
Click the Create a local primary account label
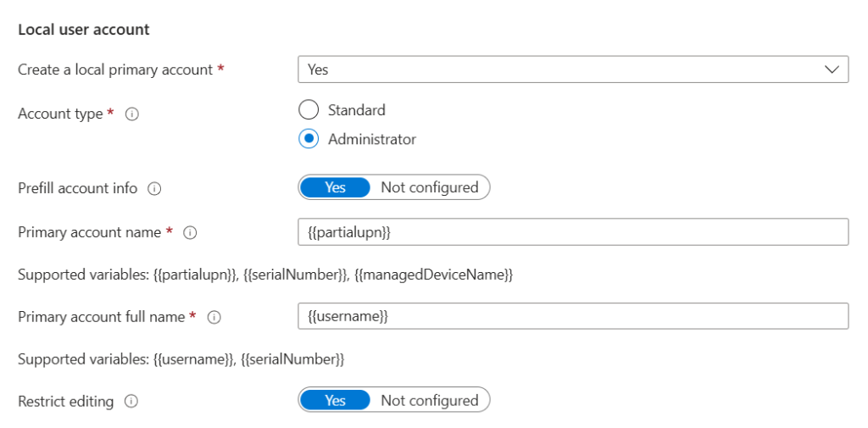(x=115, y=69)
